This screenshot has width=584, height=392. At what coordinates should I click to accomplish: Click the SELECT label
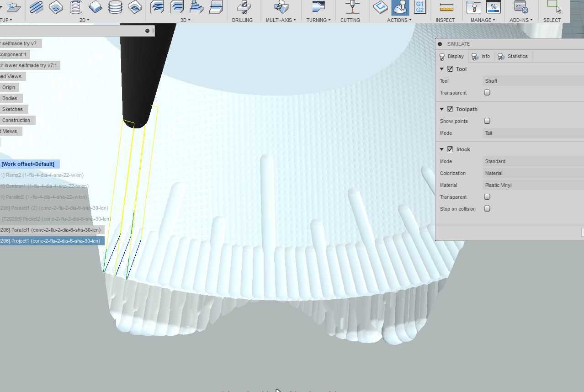tap(552, 20)
